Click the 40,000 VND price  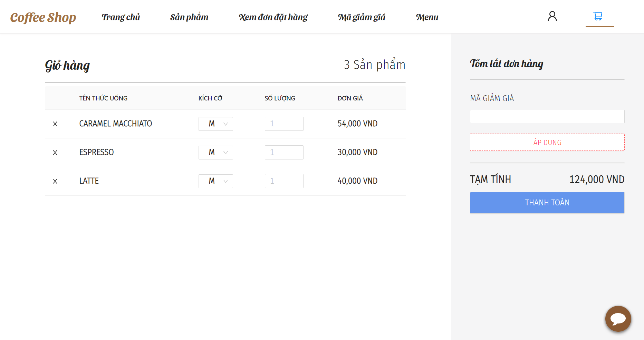pyautogui.click(x=357, y=181)
